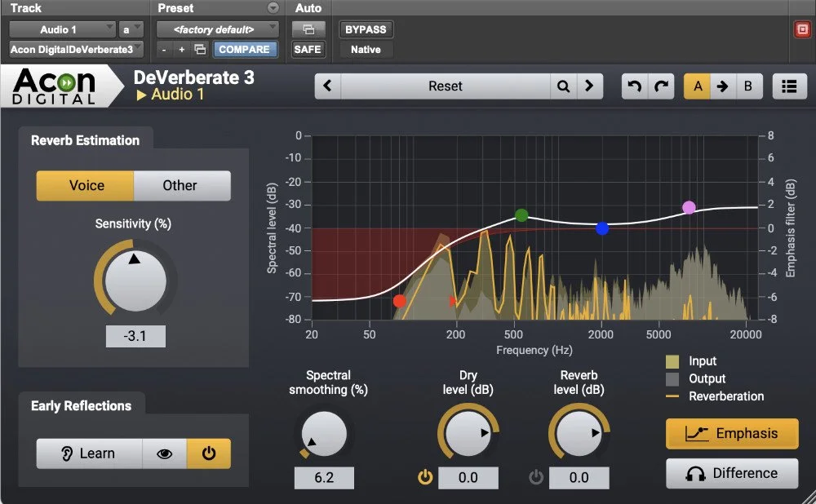This screenshot has width=816, height=504.
Task: Click the Sensitivity value field -3.1
Action: pyautogui.click(x=135, y=336)
